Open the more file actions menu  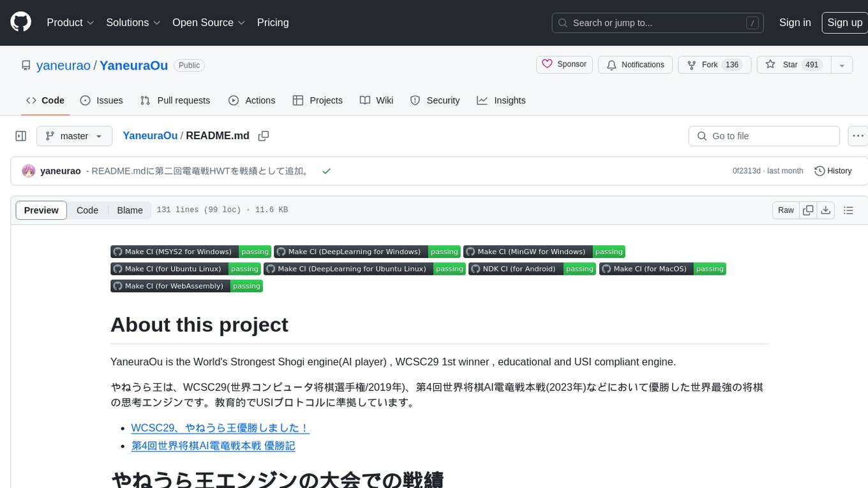click(858, 136)
